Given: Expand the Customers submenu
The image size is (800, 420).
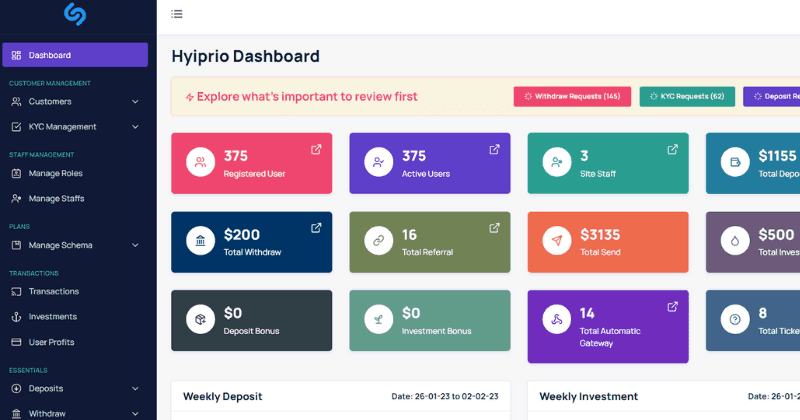Looking at the screenshot, I should [x=135, y=101].
